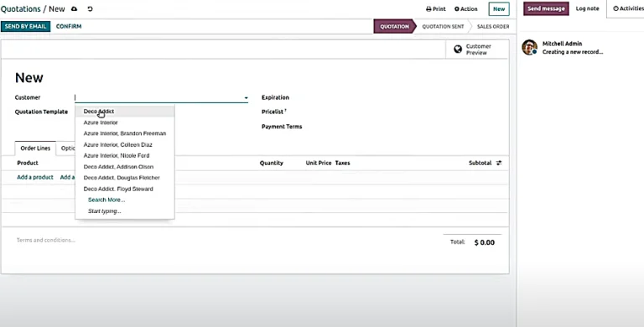This screenshot has height=327, width=644.
Task: Click Add a product link
Action: point(35,178)
